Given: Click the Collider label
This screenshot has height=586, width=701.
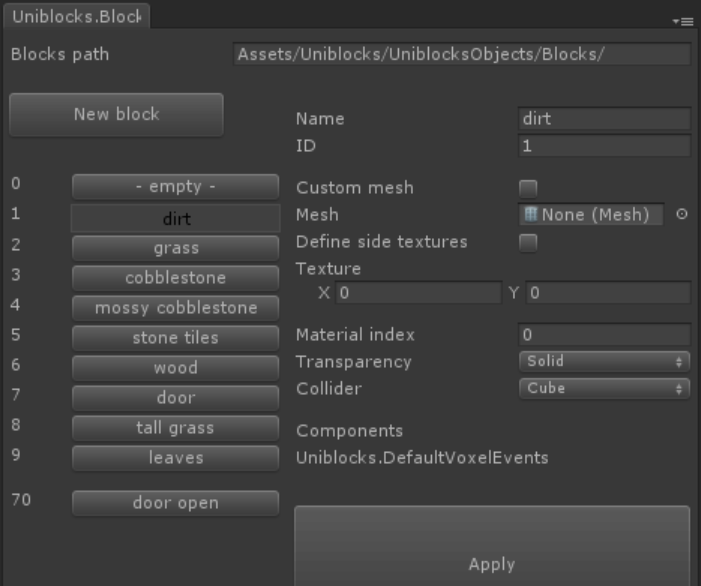Looking at the screenshot, I should 329,388.
